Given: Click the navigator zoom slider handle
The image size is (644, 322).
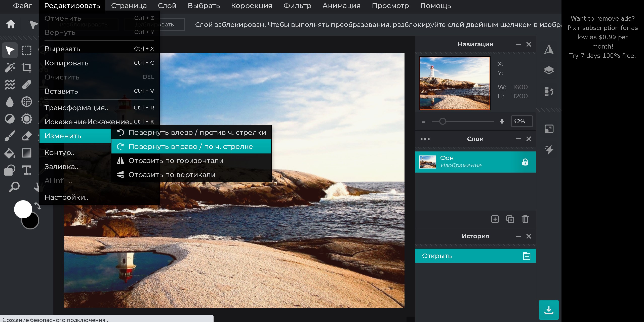Looking at the screenshot, I should [442, 122].
